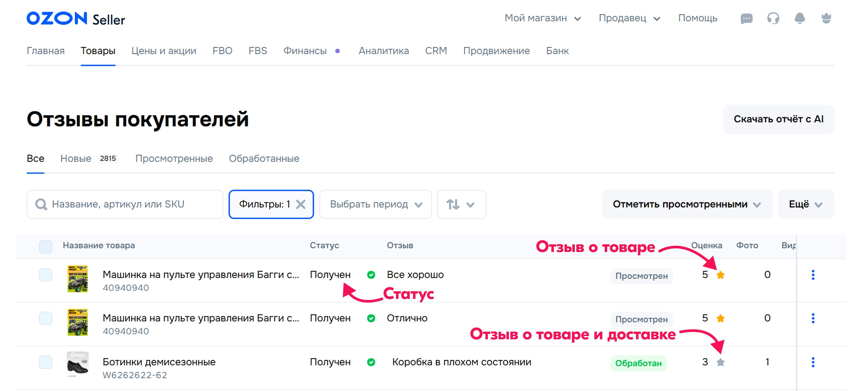Click green status check in 'Все хорошо' row
The image size is (868, 391).
click(371, 275)
